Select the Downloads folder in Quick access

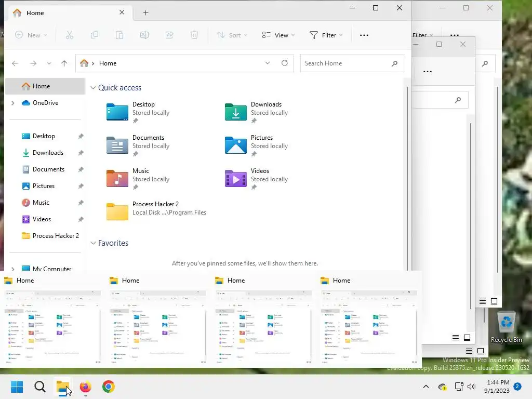[x=257, y=112]
